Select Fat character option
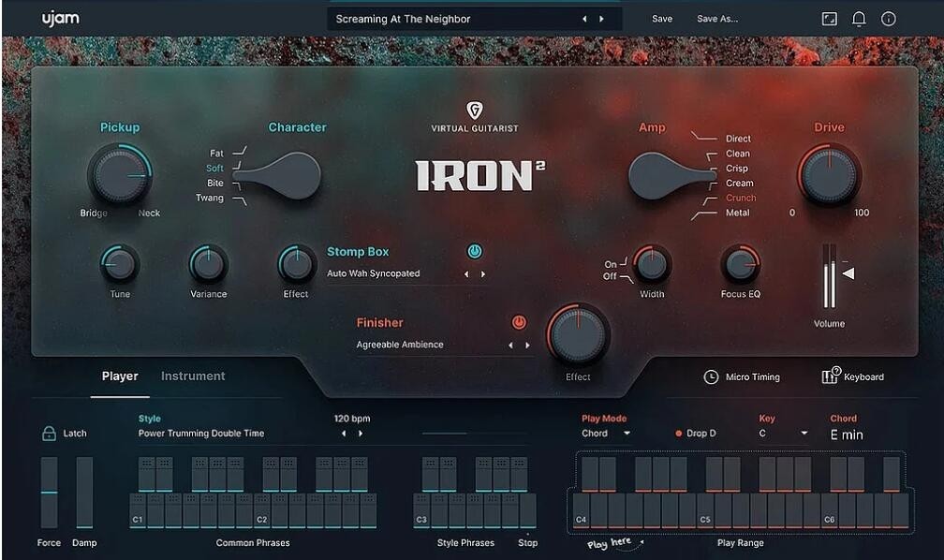Viewport: 944px width, 560px height. point(216,154)
